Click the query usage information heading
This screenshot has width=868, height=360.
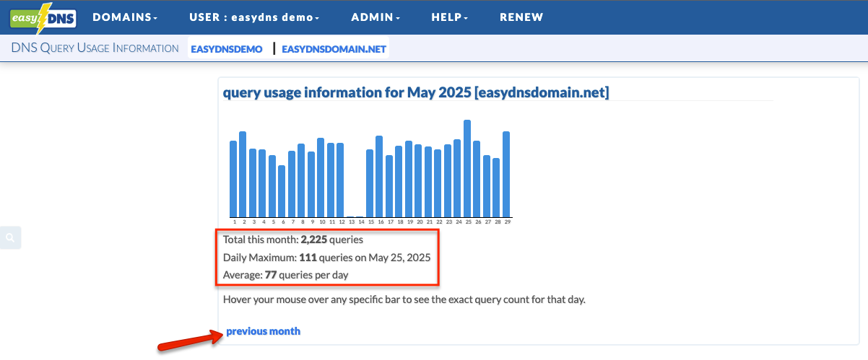click(416, 92)
